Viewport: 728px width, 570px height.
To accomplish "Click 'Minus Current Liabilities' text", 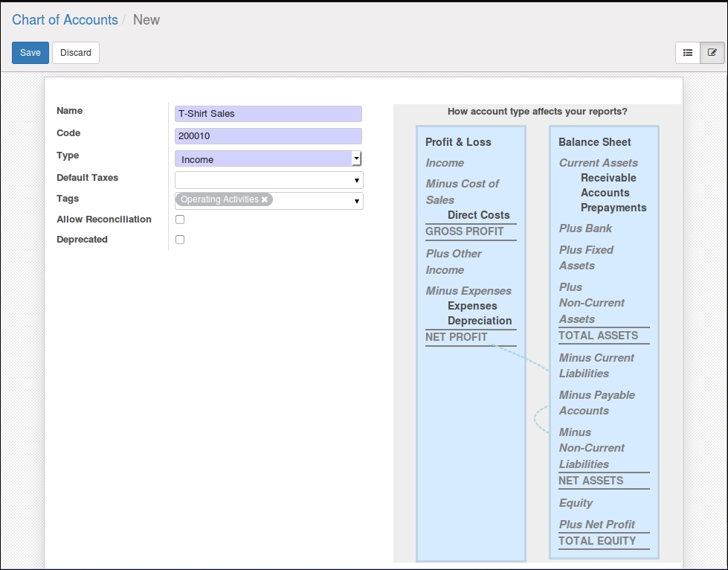I will (x=596, y=365).
